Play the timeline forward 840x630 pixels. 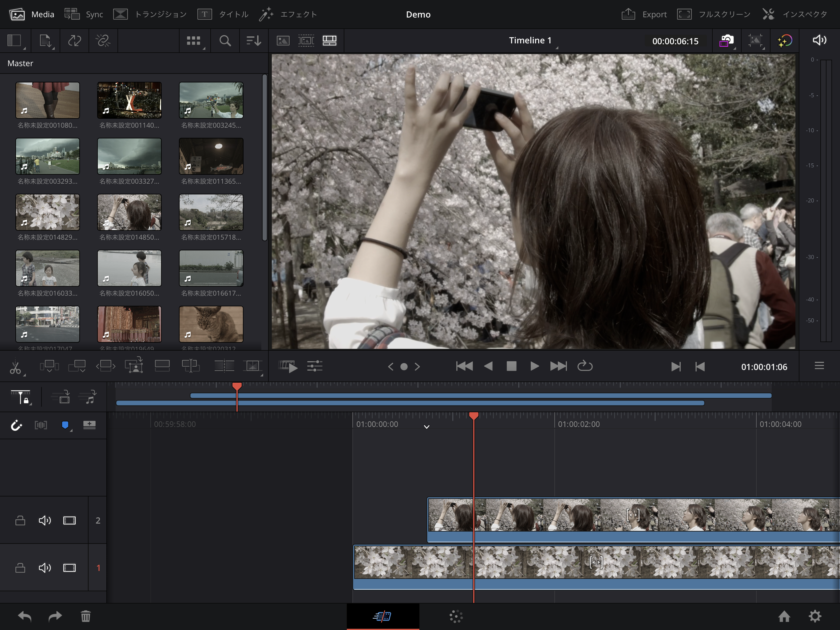[534, 366]
